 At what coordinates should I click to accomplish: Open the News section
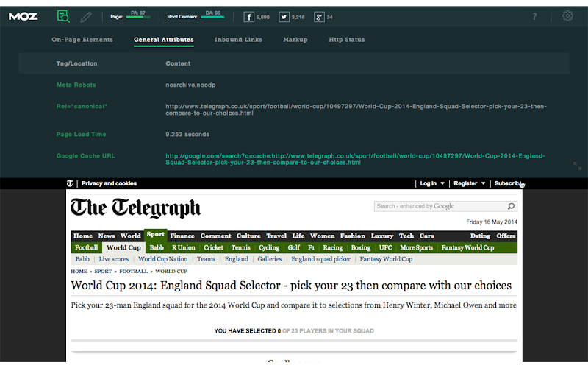pyautogui.click(x=107, y=236)
